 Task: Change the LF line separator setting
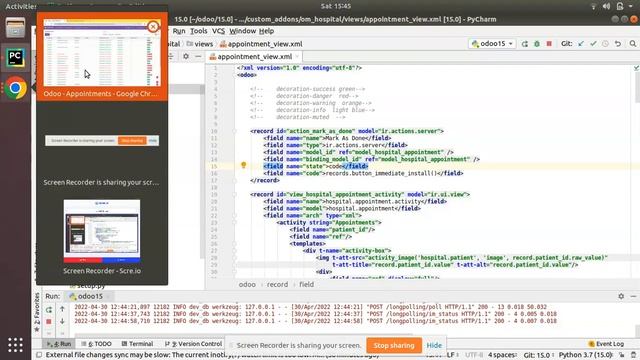tap(452, 355)
